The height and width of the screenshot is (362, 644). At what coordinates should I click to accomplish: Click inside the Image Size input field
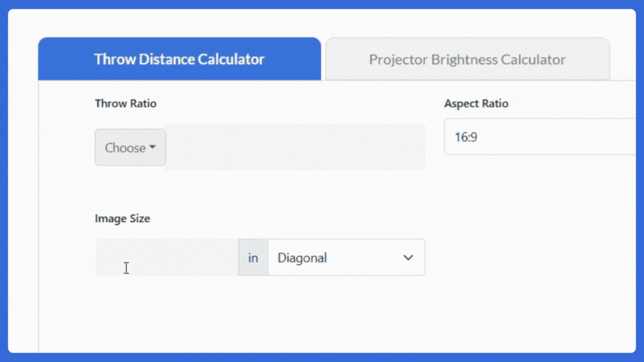(x=168, y=258)
